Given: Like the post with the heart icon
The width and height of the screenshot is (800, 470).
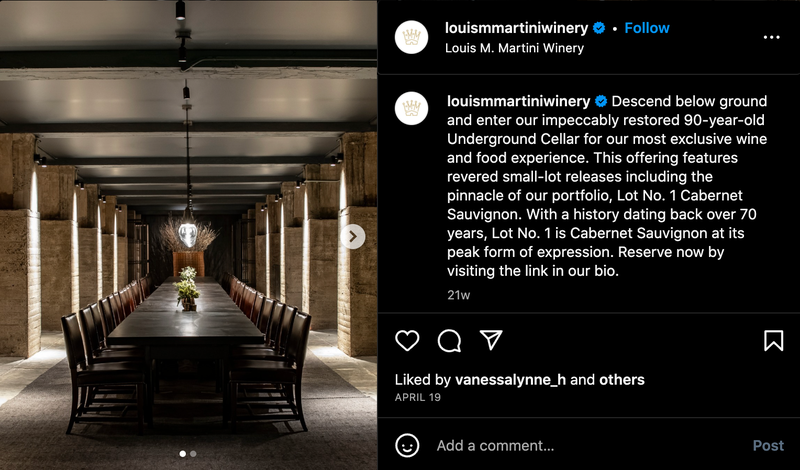Looking at the screenshot, I should point(407,340).
